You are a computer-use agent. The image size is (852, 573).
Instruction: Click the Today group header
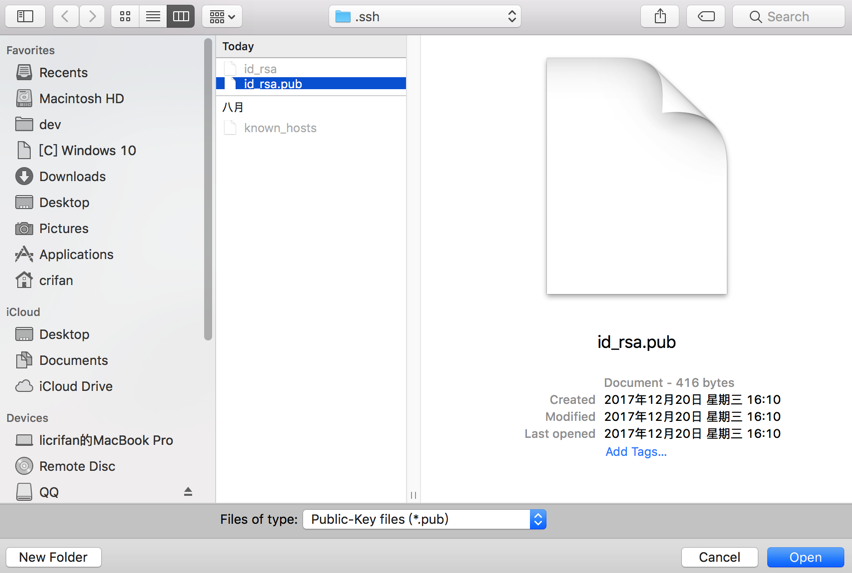click(x=238, y=46)
